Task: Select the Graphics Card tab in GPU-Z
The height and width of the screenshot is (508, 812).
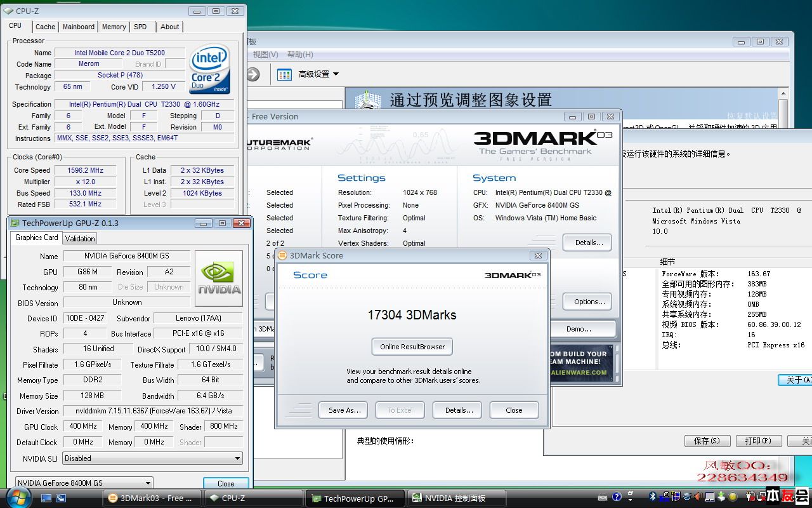Action: point(37,237)
